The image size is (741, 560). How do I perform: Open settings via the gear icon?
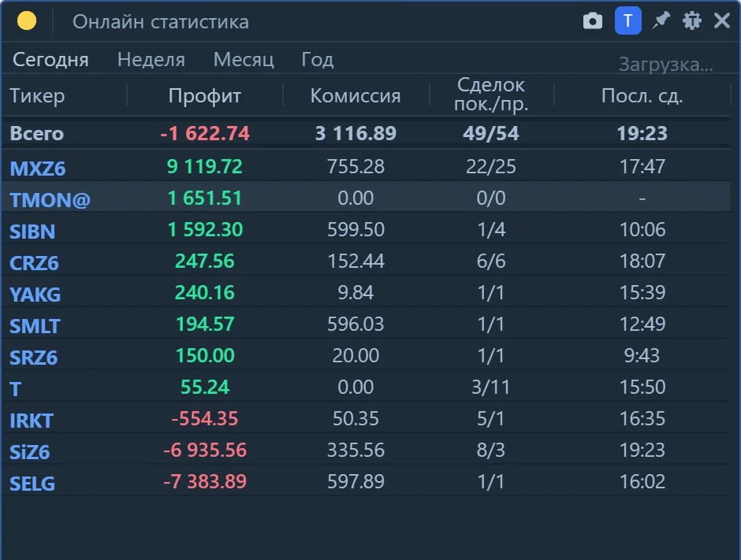click(x=691, y=20)
